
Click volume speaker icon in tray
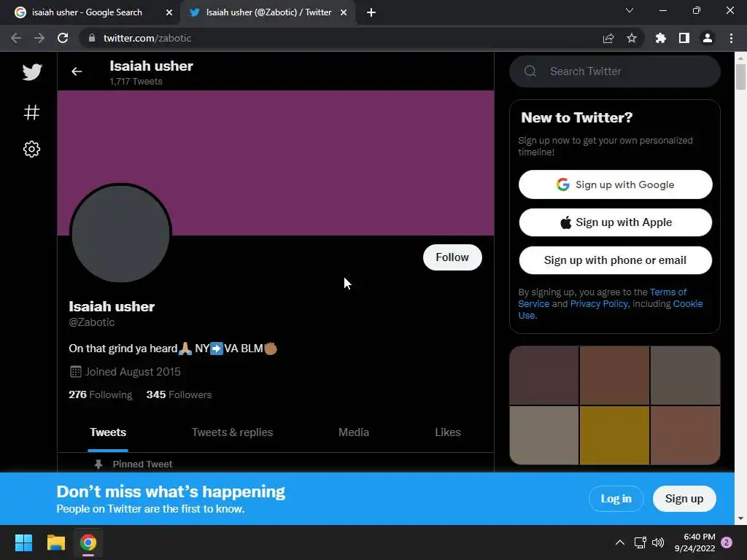(x=658, y=542)
